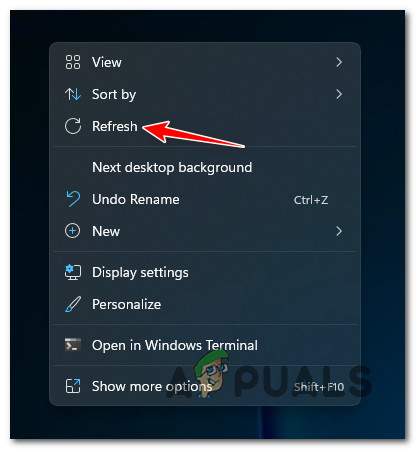416x450 pixels.
Task: Click the Show more options icon
Action: pos(73,386)
